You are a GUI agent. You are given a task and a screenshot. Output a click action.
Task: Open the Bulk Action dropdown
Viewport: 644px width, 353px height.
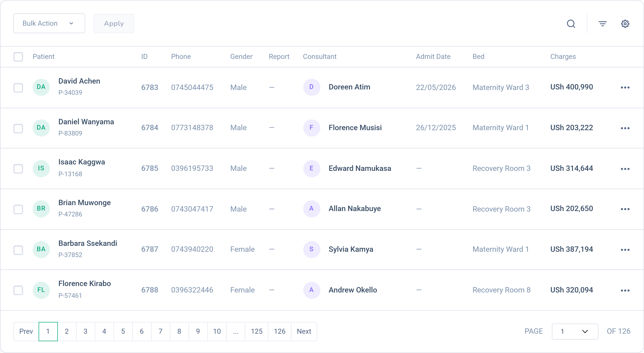(49, 23)
